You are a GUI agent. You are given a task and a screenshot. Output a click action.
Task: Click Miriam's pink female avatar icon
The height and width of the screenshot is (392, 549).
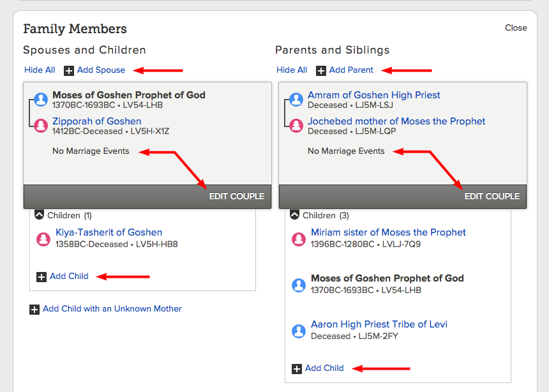[299, 239]
